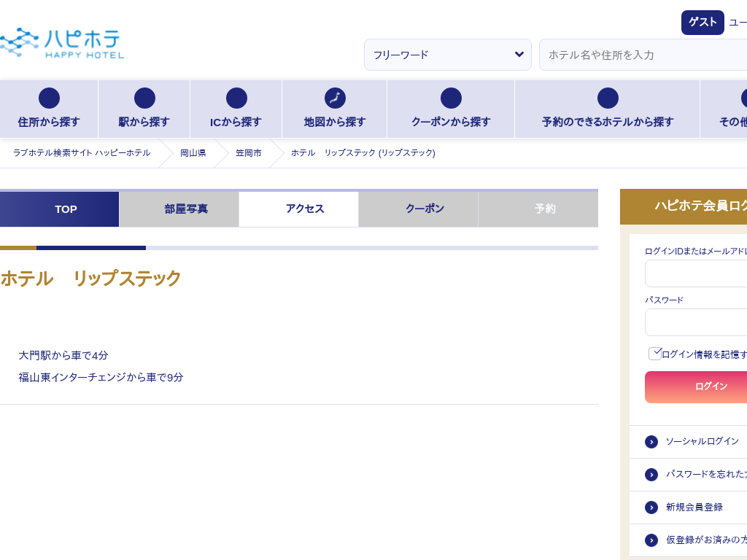Open the ソーシャルログイン link
Image resolution: width=747 pixels, height=560 pixels.
pyautogui.click(x=703, y=441)
